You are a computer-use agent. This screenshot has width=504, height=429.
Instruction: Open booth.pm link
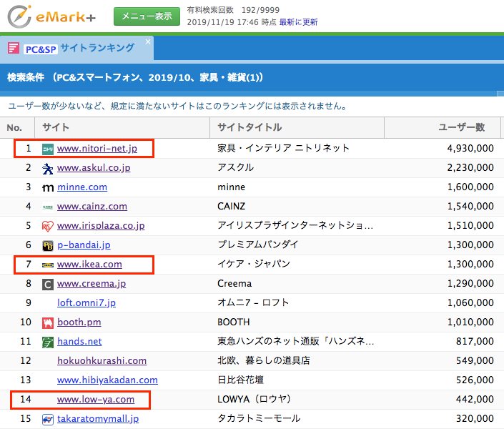79,322
